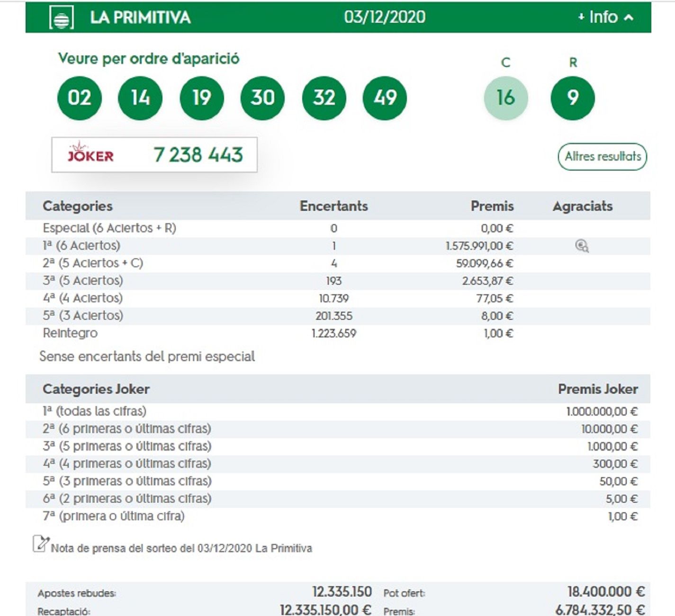Click Joker number 7 238 443
Image resolution: width=675 pixels, height=616 pixels.
(198, 155)
